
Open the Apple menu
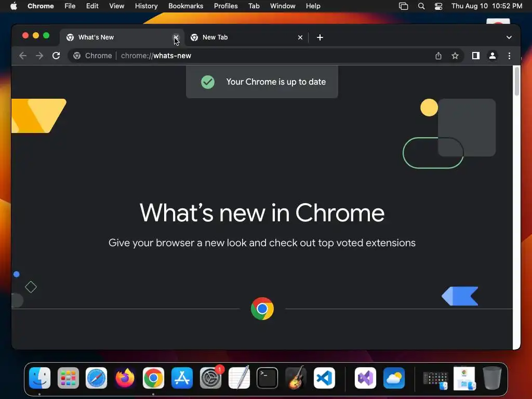click(x=14, y=6)
